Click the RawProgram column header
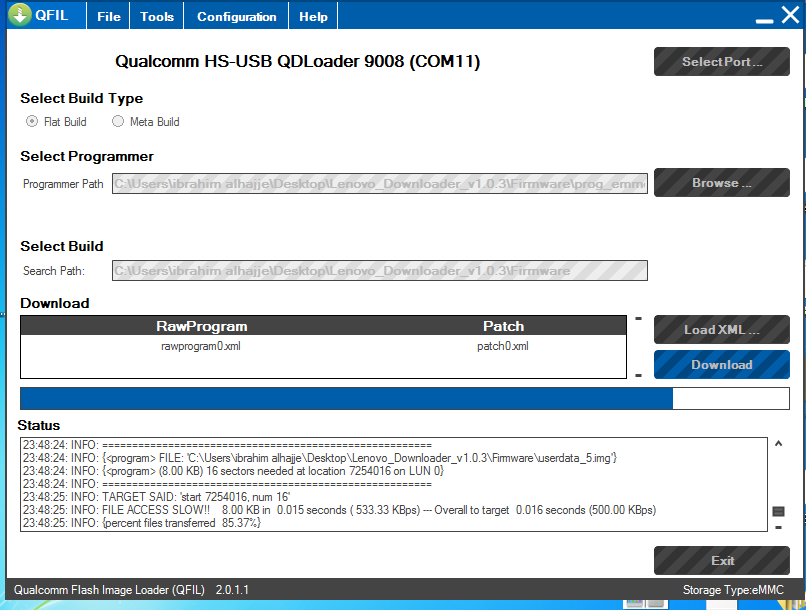Image resolution: width=806 pixels, height=610 pixels. pos(202,326)
